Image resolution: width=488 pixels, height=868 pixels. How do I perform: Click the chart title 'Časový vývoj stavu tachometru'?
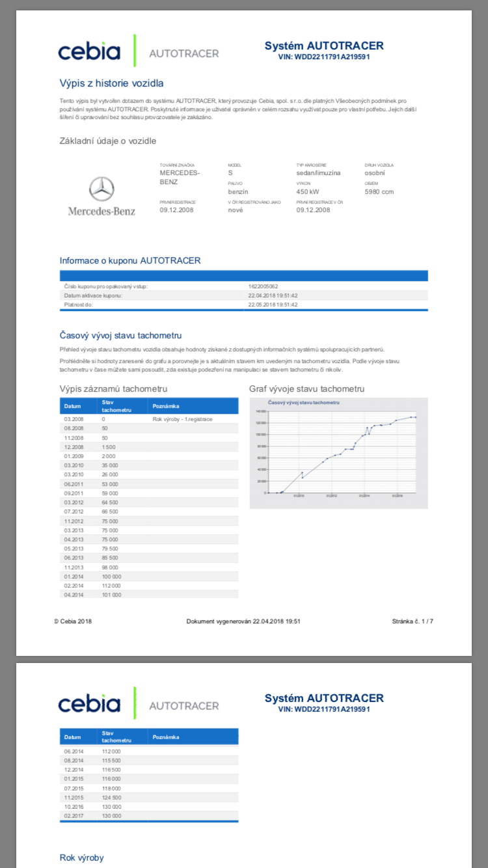305,403
